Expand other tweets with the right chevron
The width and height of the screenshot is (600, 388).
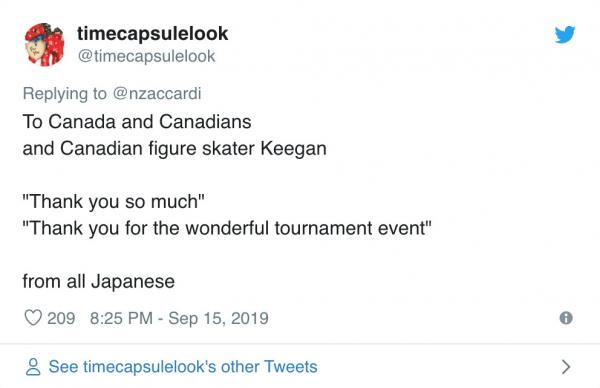[x=566, y=367]
